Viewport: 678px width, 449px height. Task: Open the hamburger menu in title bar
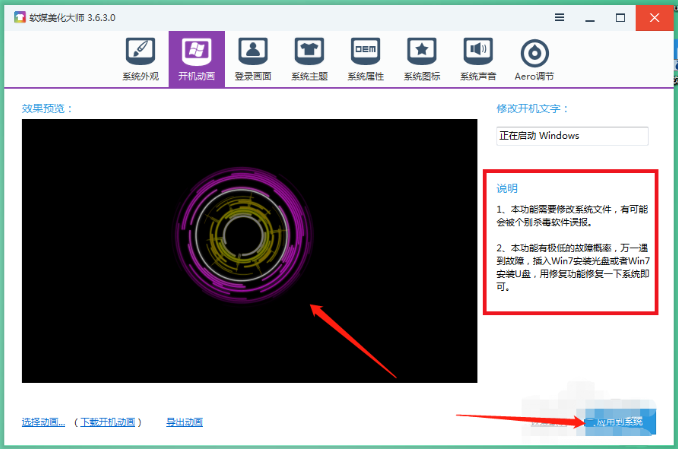tap(560, 17)
